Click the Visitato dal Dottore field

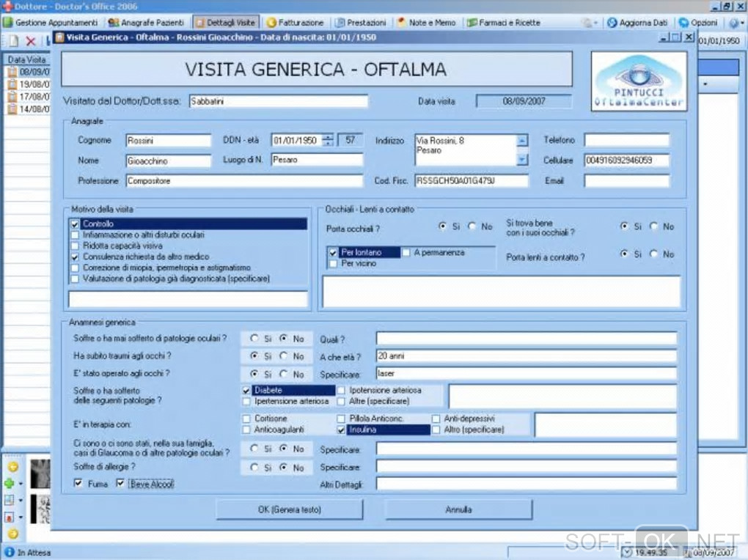[x=279, y=101]
